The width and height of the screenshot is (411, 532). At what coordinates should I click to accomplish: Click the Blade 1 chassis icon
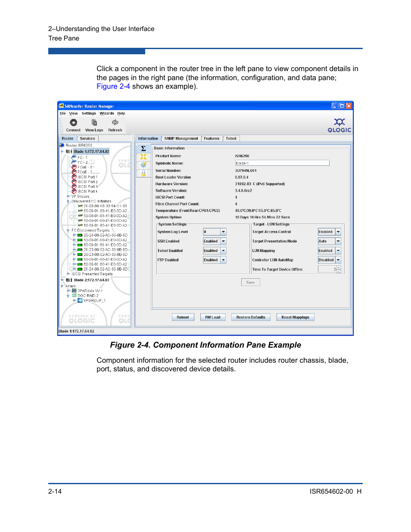(x=69, y=152)
